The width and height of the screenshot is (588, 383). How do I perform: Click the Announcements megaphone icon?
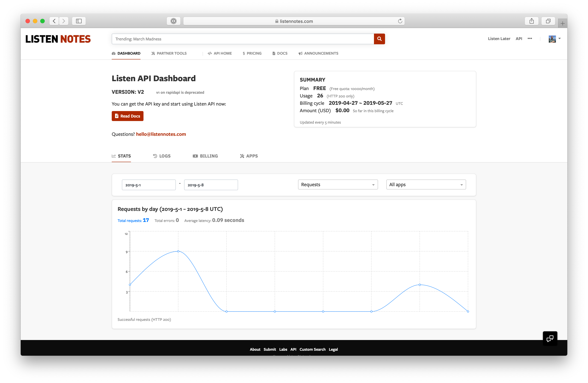[300, 53]
